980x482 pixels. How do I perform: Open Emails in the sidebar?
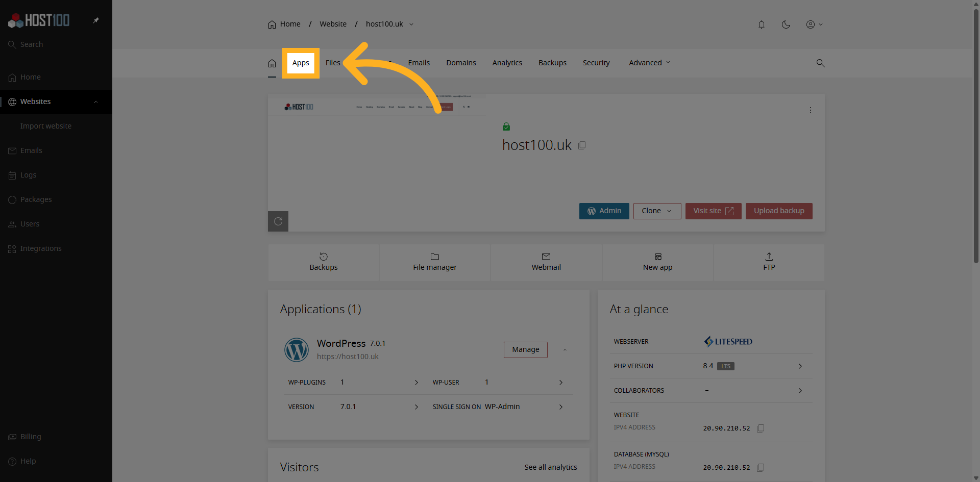31,150
